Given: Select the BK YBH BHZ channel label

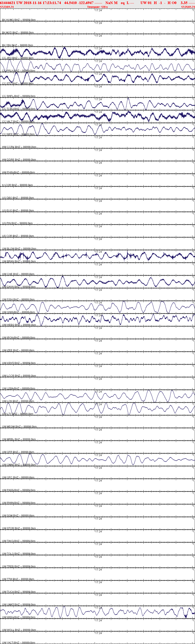Looking at the screenshot, I should [18, 45].
